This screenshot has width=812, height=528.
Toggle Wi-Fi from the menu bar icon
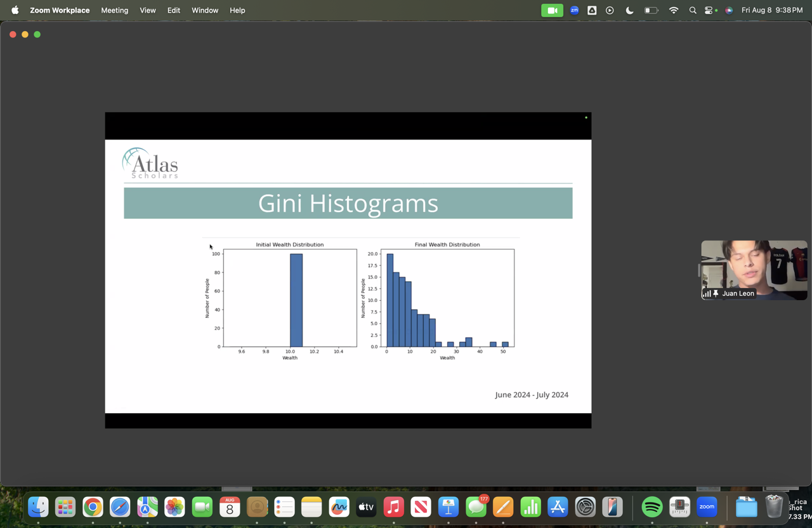674,10
